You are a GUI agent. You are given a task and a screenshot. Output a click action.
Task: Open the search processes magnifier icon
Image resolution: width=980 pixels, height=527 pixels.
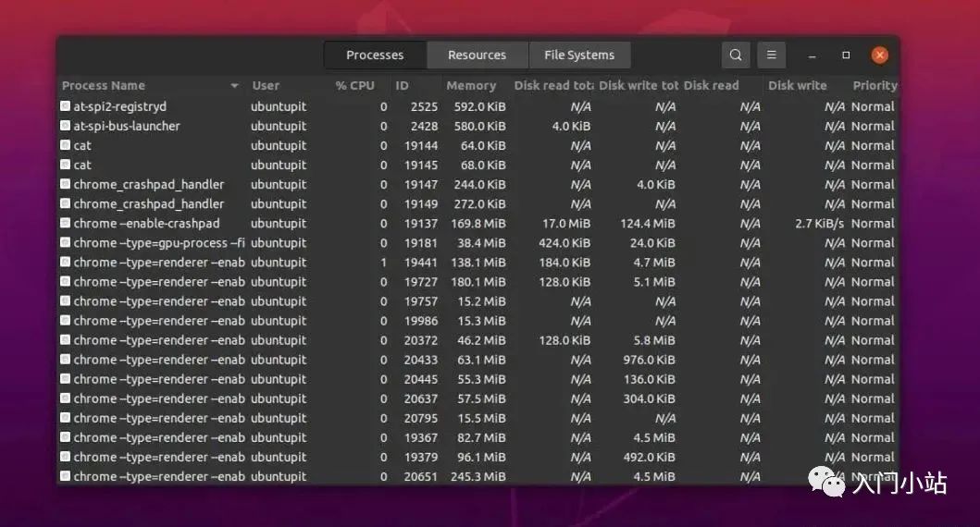pyautogui.click(x=736, y=55)
